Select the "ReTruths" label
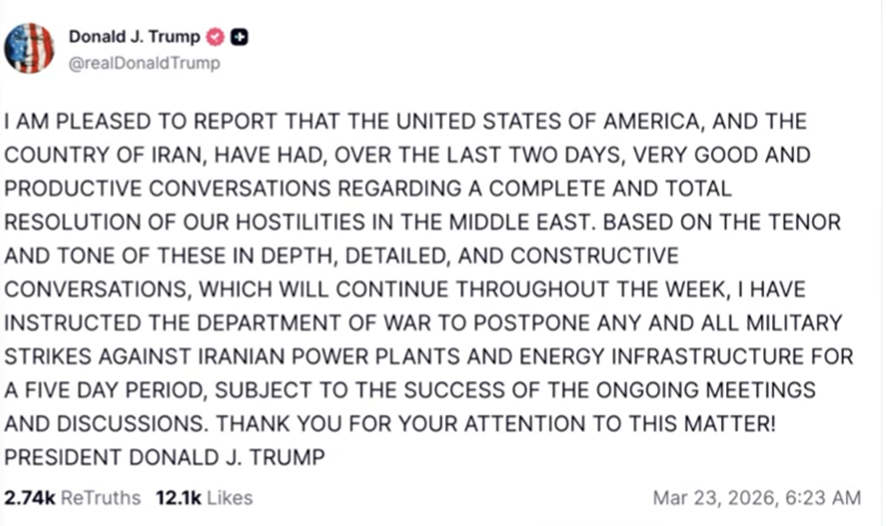This screenshot has height=526, width=886. [101, 497]
